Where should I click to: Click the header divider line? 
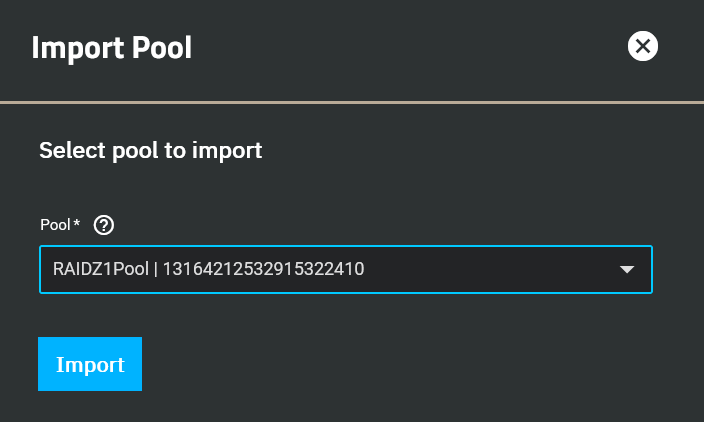[x=352, y=102]
